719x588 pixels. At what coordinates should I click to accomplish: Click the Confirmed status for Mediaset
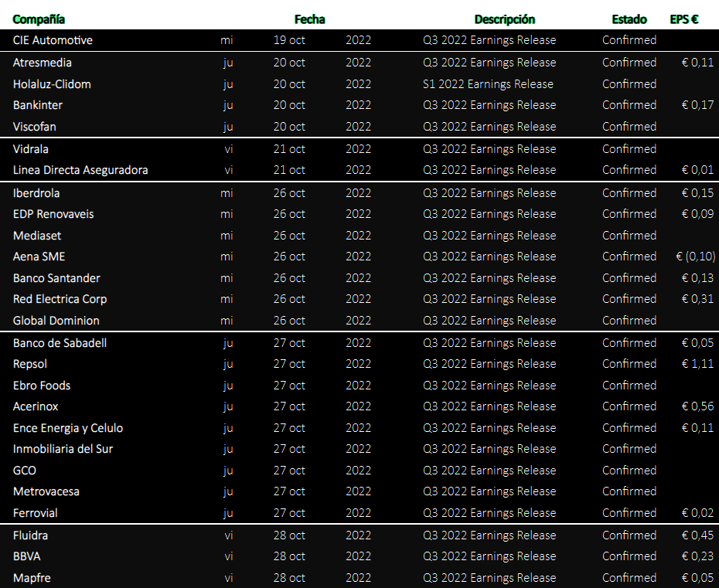pos(629,236)
